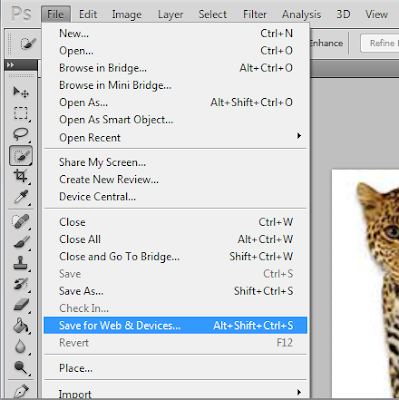Select the Lasso tool
Screen dimensions: 399x400
click(21, 134)
